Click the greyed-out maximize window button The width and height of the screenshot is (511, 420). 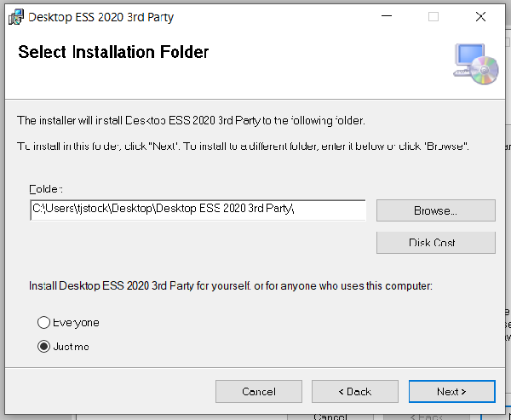point(433,16)
